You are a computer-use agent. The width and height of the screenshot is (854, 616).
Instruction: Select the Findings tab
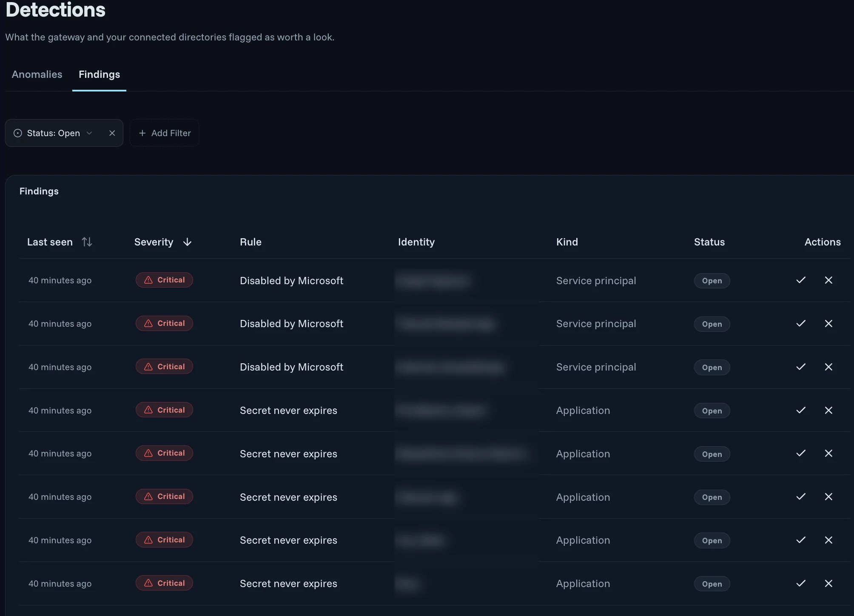pyautogui.click(x=100, y=74)
